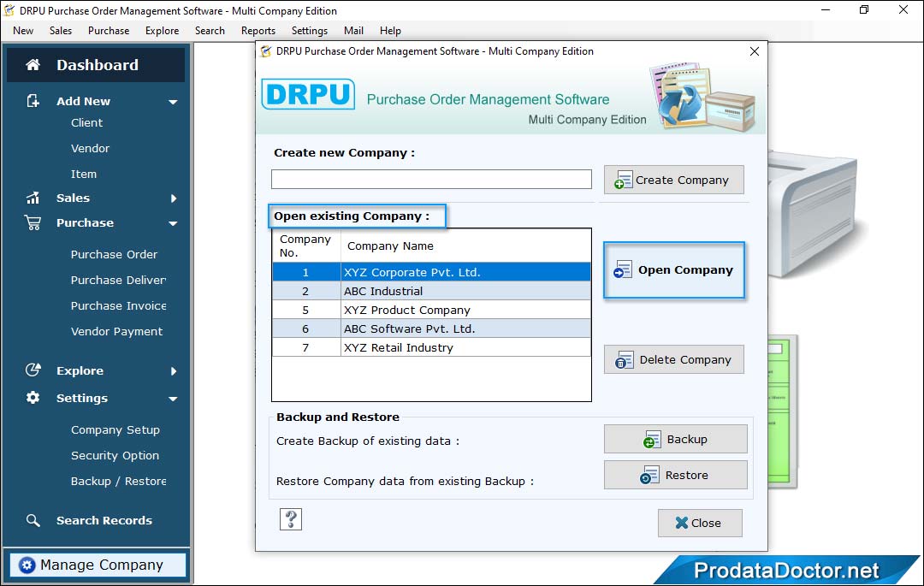
Task: Select the ABC Software Pvt. Ltd. row
Action: point(431,329)
